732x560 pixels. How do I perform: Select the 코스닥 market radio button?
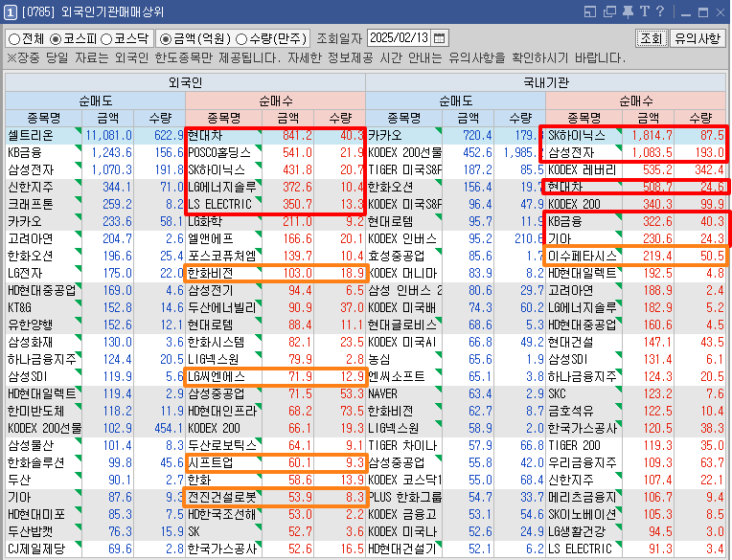pos(109,39)
